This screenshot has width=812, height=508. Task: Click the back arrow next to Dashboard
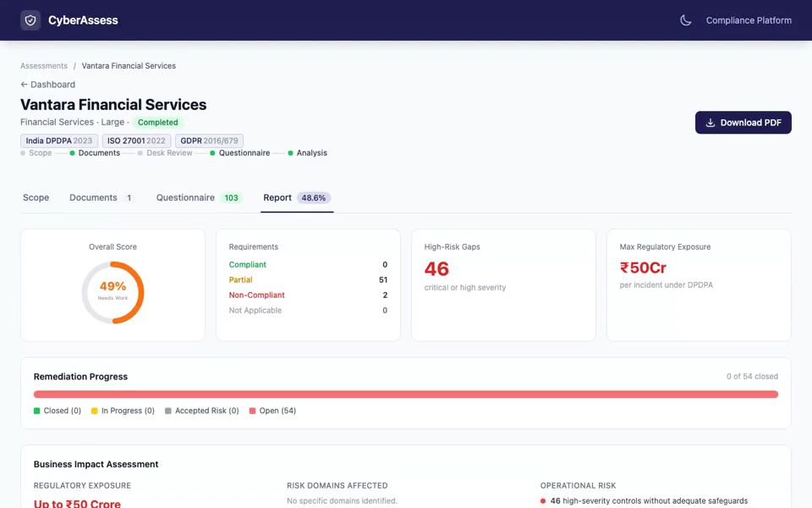click(24, 85)
